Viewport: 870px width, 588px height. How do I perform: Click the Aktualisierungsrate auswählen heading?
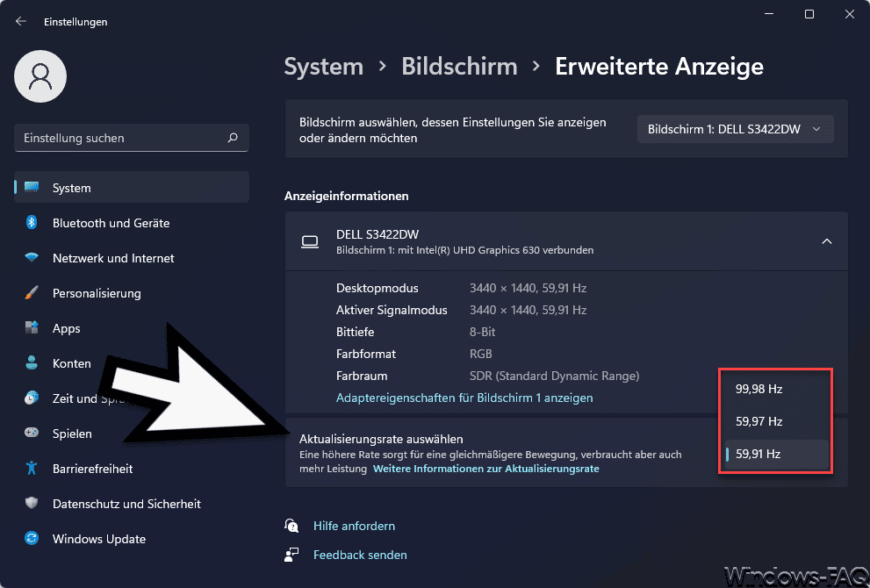pyautogui.click(x=381, y=439)
